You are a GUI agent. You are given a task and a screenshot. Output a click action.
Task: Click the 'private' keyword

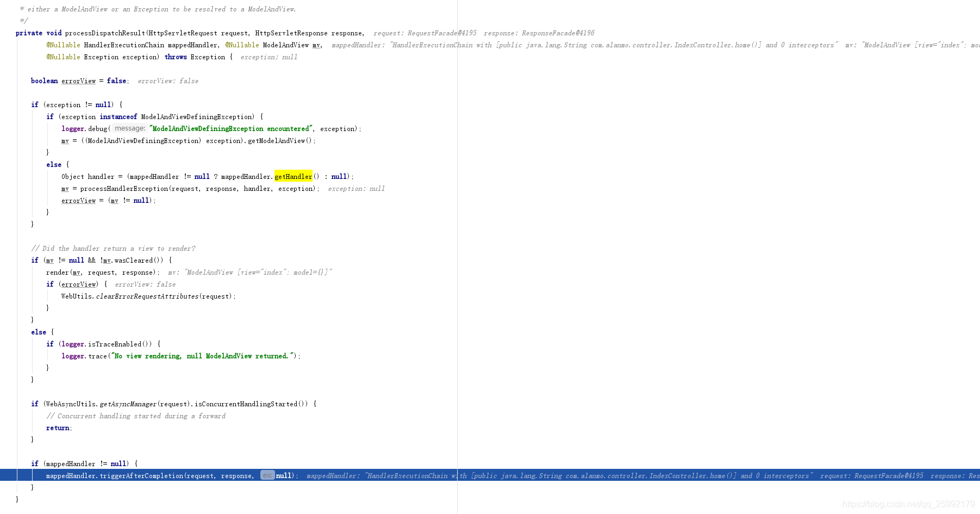click(x=29, y=33)
